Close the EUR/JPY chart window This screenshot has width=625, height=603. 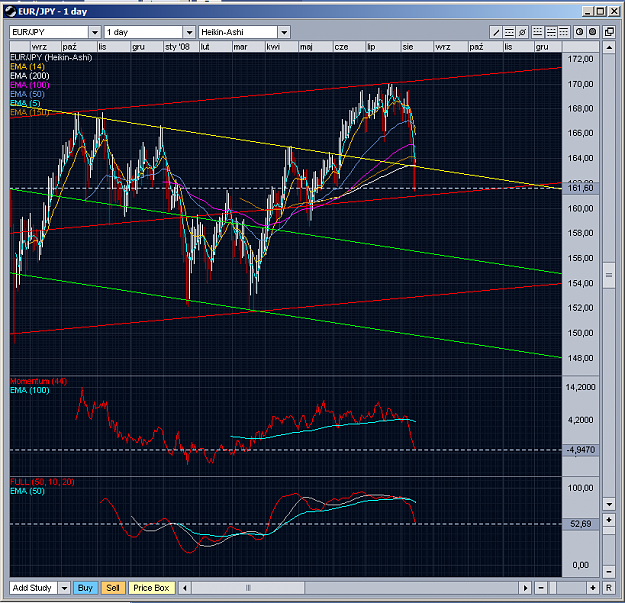614,12
